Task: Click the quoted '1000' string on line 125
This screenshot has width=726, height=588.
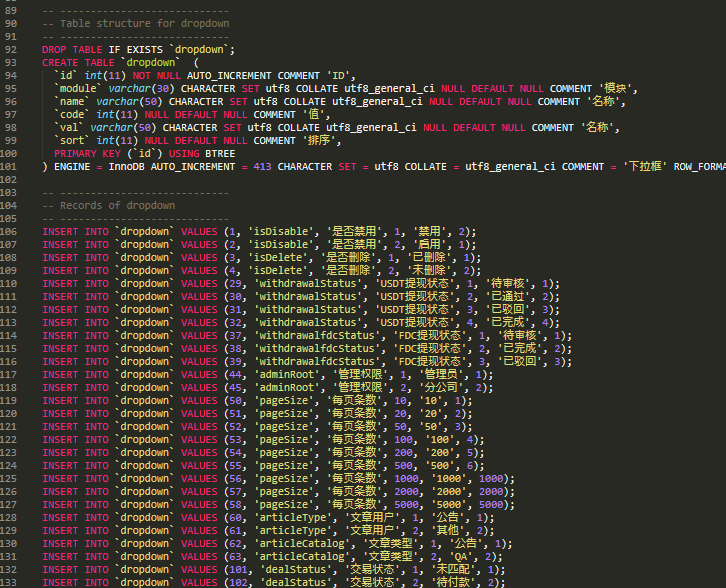Action: (450, 478)
